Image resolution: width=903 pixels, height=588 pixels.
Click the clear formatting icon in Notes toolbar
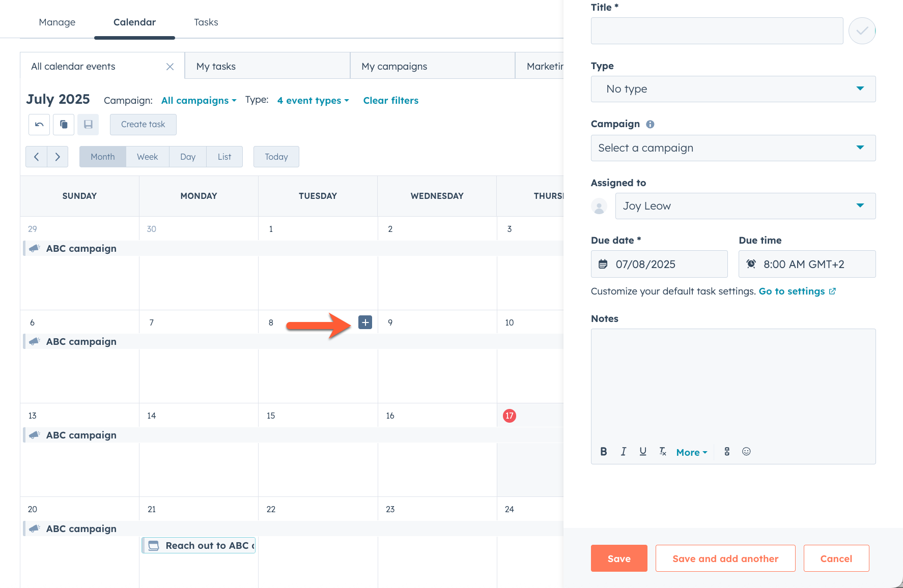point(662,451)
